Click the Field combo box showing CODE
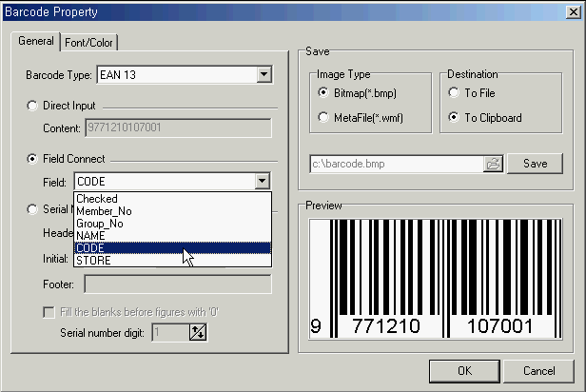This screenshot has height=392, width=586. pyautogui.click(x=172, y=181)
